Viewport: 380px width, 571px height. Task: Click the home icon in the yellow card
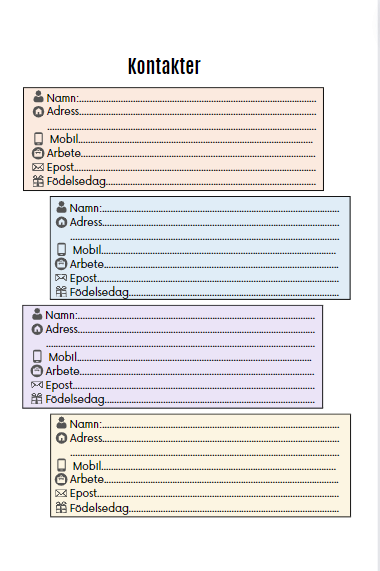[62, 438]
